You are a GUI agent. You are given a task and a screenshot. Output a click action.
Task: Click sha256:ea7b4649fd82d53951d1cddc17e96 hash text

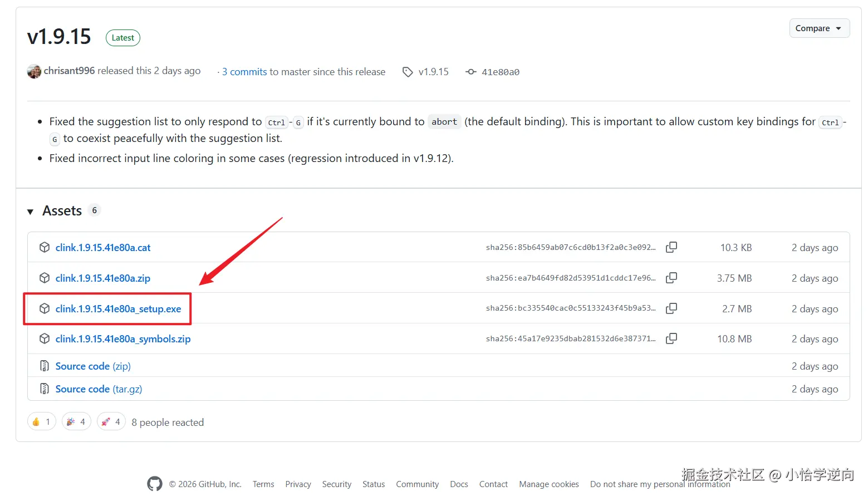571,278
